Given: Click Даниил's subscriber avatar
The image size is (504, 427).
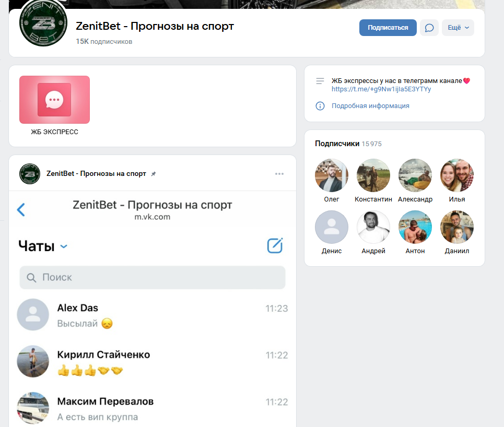Looking at the screenshot, I should [456, 227].
